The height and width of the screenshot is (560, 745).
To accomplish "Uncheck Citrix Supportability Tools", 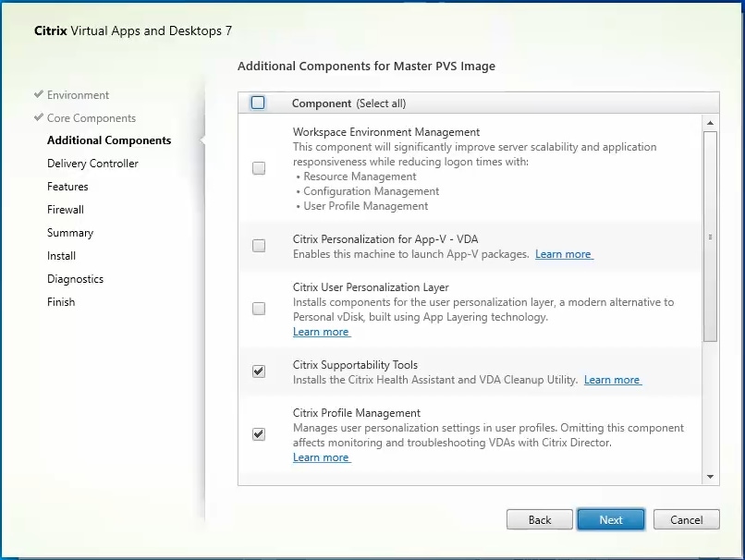I will coord(259,371).
